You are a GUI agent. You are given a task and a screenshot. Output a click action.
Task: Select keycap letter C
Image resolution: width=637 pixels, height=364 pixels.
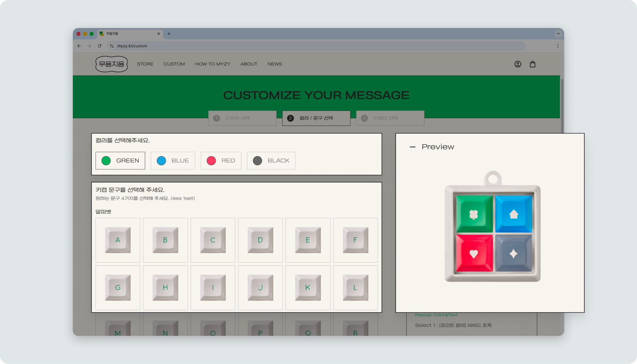(x=213, y=240)
